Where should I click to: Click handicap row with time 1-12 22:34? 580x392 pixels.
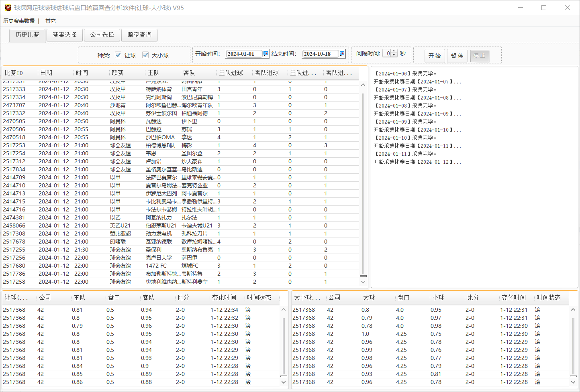(141, 310)
